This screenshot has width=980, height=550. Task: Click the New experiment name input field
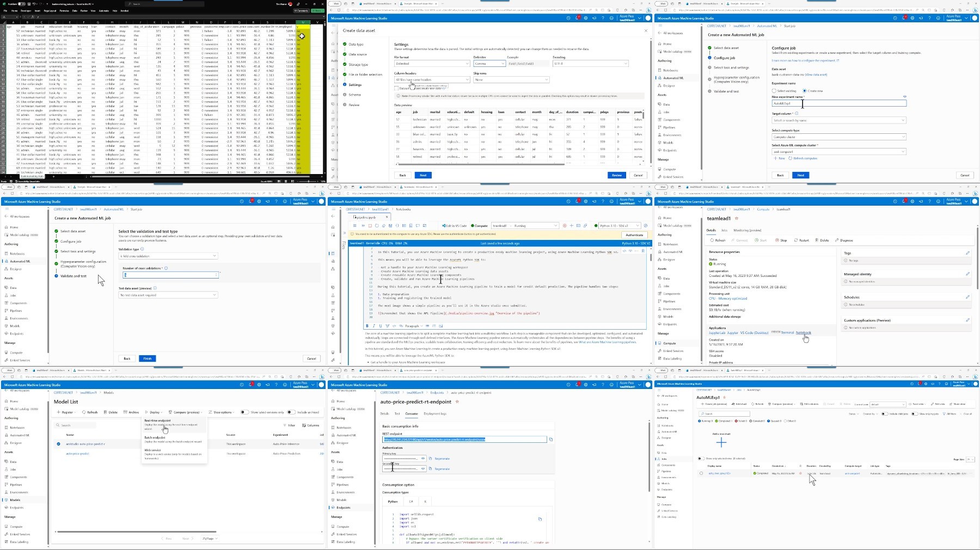point(838,103)
